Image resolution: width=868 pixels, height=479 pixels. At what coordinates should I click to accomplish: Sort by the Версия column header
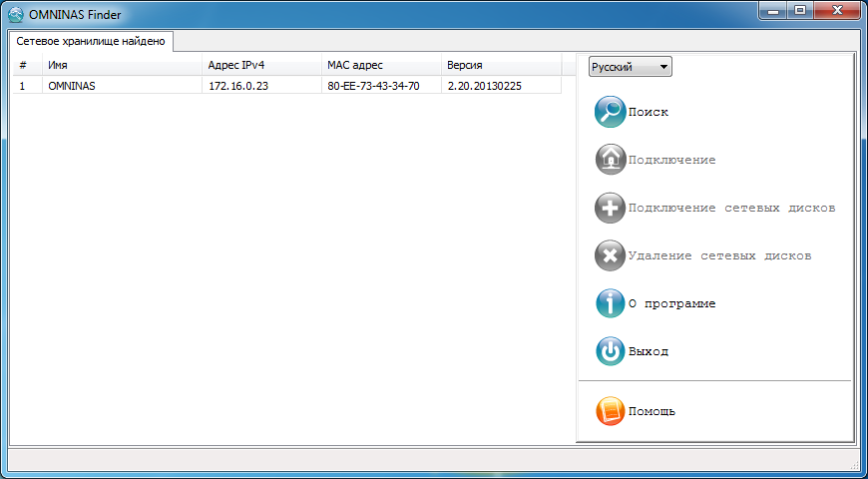(x=502, y=65)
